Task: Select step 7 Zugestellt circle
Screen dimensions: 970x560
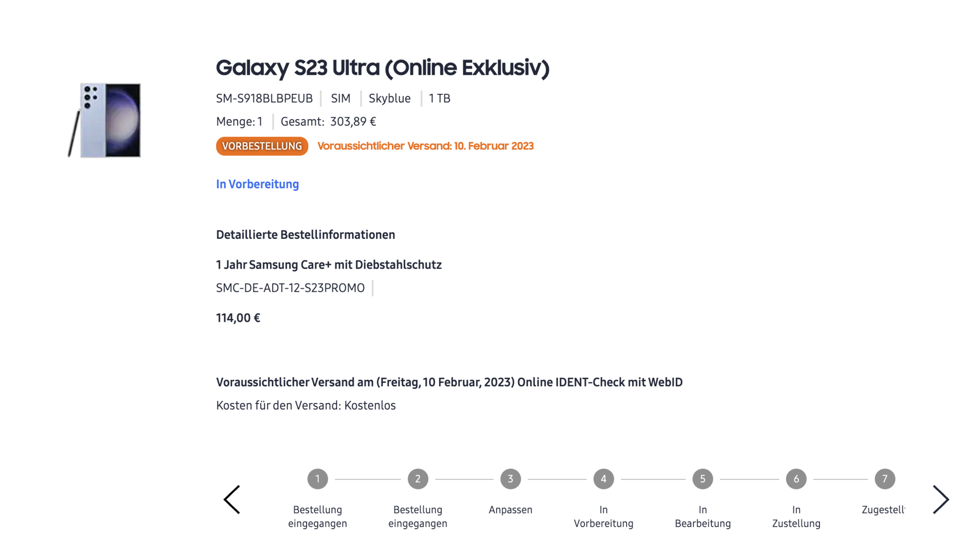Action: [884, 479]
